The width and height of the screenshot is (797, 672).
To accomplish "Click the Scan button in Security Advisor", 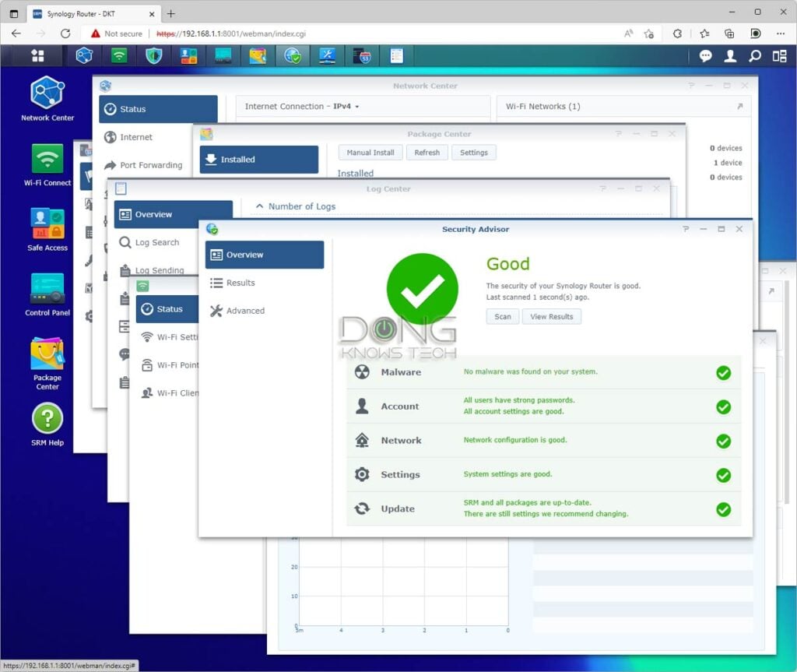I will 503,316.
